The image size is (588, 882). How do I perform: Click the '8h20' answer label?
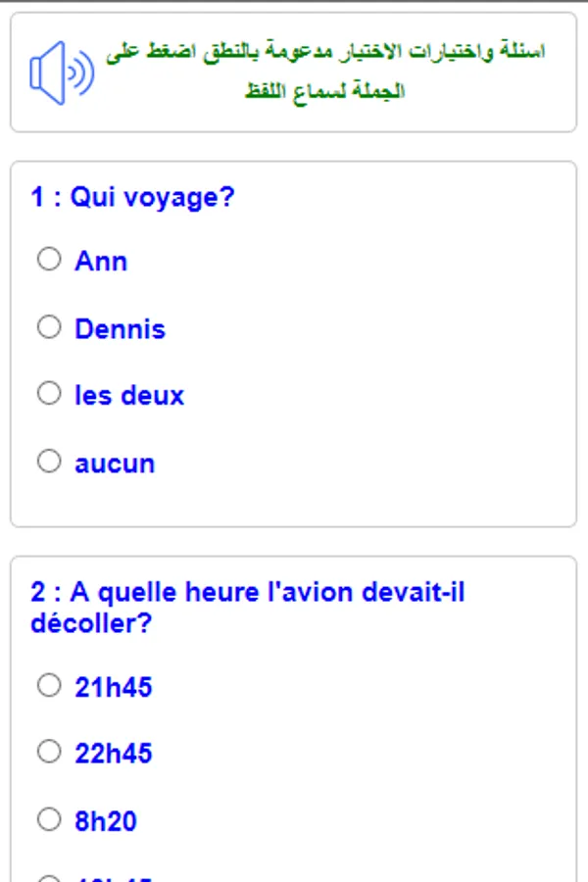click(x=106, y=820)
